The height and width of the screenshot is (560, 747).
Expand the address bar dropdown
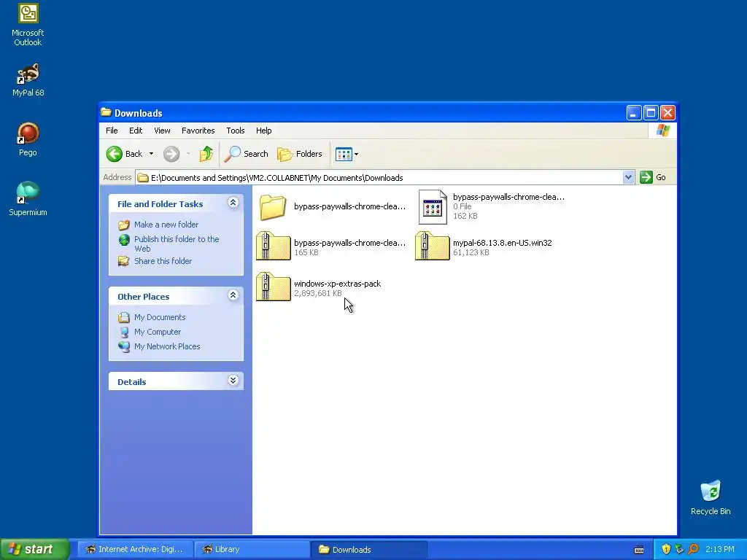pos(628,177)
